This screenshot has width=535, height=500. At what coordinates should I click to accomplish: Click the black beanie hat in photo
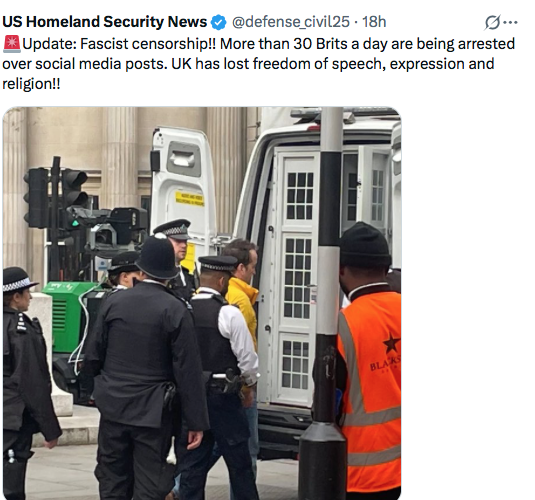(x=365, y=244)
